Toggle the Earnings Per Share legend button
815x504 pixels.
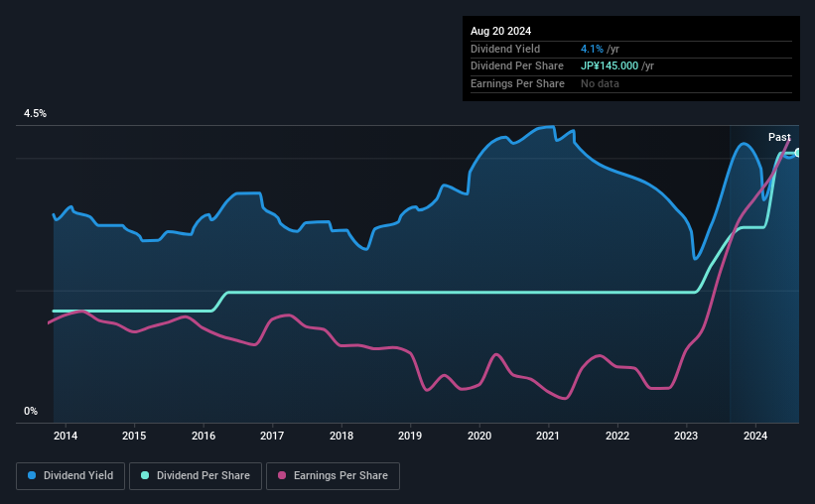(x=333, y=476)
